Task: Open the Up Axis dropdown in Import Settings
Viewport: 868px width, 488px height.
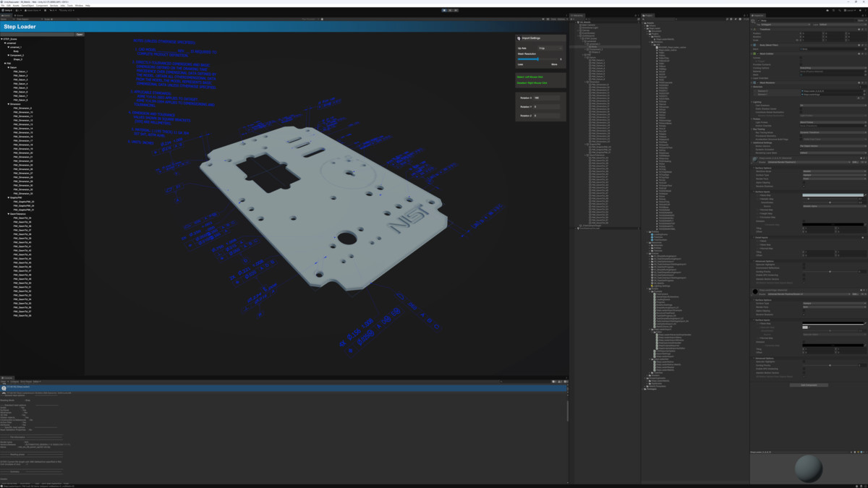Action: (550, 48)
